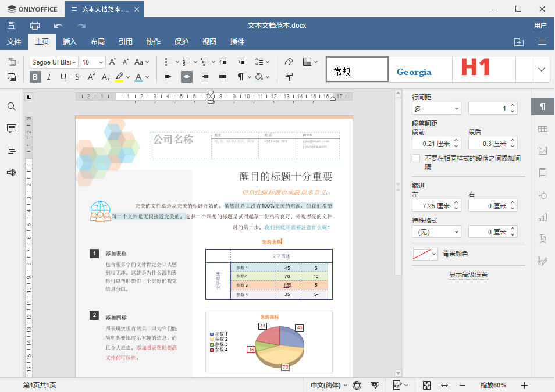Image resolution: width=555 pixels, height=392 pixels.
Task: Click the Copy icon
Action: (x=11, y=62)
